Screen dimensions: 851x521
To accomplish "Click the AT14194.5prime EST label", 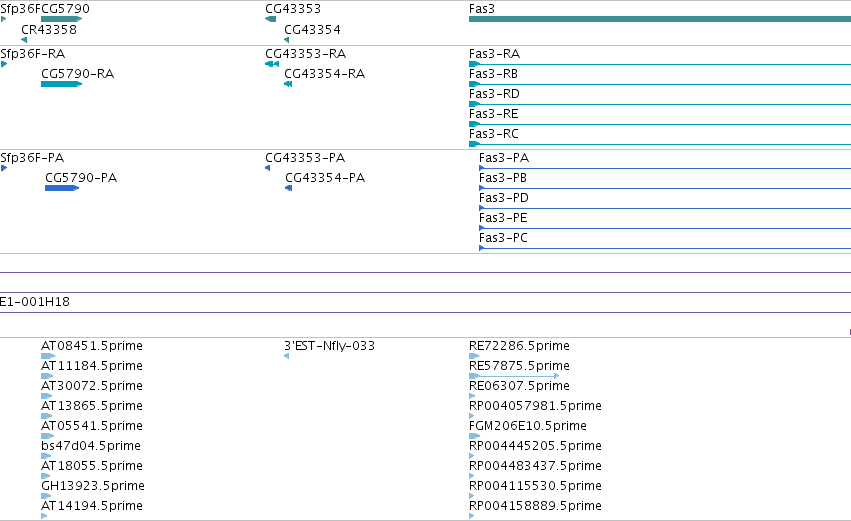I will (x=92, y=507).
